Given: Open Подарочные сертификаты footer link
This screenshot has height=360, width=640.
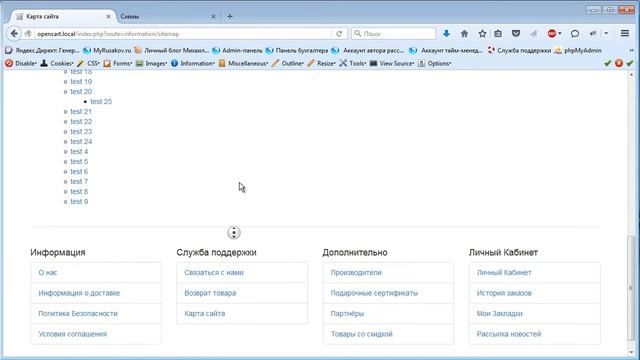Looking at the screenshot, I should (374, 293).
